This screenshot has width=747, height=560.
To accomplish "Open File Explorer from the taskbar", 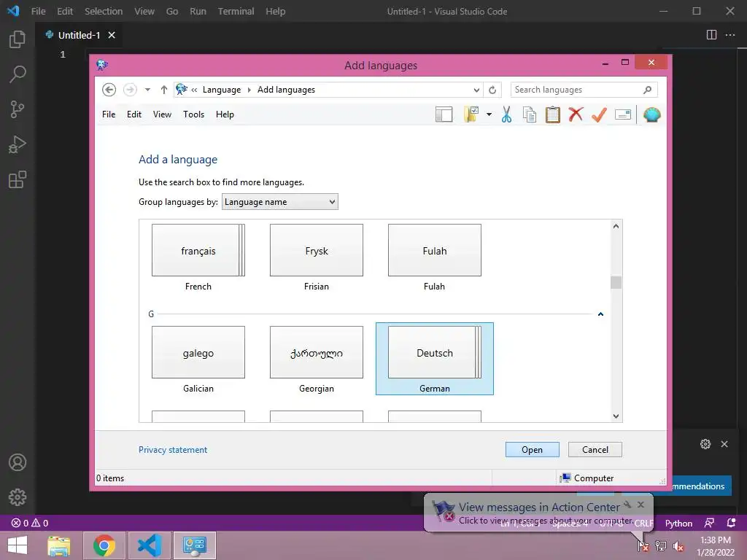I will [x=58, y=545].
